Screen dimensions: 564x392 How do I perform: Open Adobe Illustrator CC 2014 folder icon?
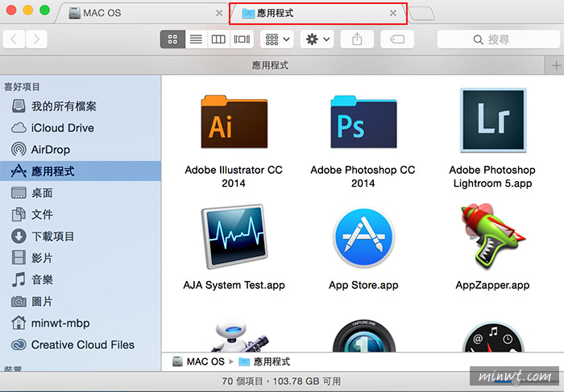tap(234, 122)
